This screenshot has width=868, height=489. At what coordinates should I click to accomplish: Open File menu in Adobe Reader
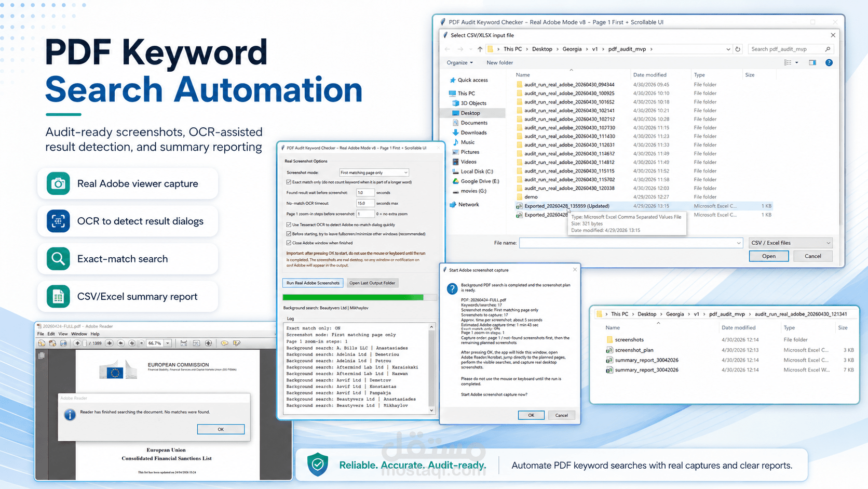coord(40,334)
